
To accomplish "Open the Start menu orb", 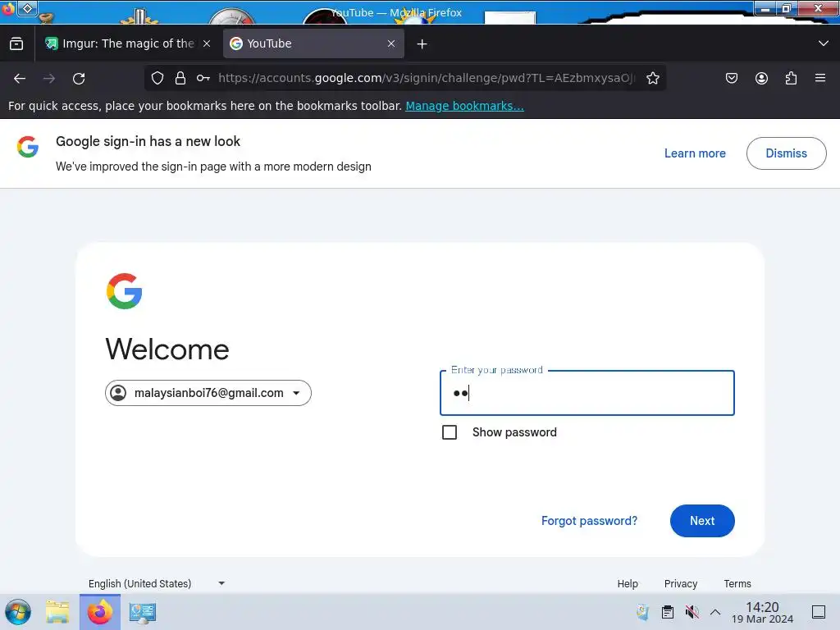I will tap(18, 612).
